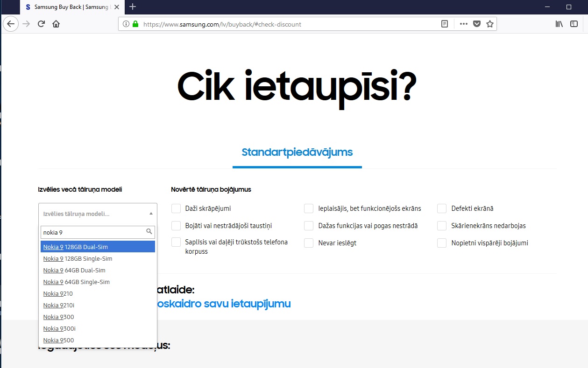Go back to the previous page
Image resolution: width=588 pixels, height=368 pixels.
pyautogui.click(x=11, y=24)
